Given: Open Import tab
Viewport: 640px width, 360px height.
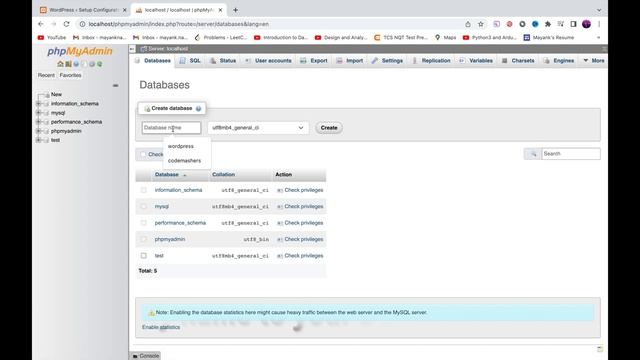Looking at the screenshot, I should pyautogui.click(x=350, y=60).
